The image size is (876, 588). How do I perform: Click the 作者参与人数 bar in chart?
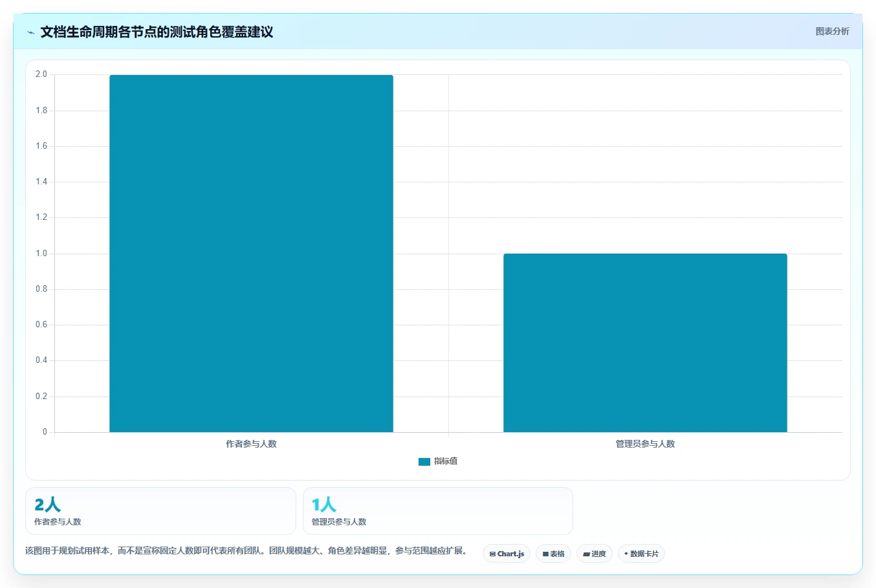click(251, 254)
